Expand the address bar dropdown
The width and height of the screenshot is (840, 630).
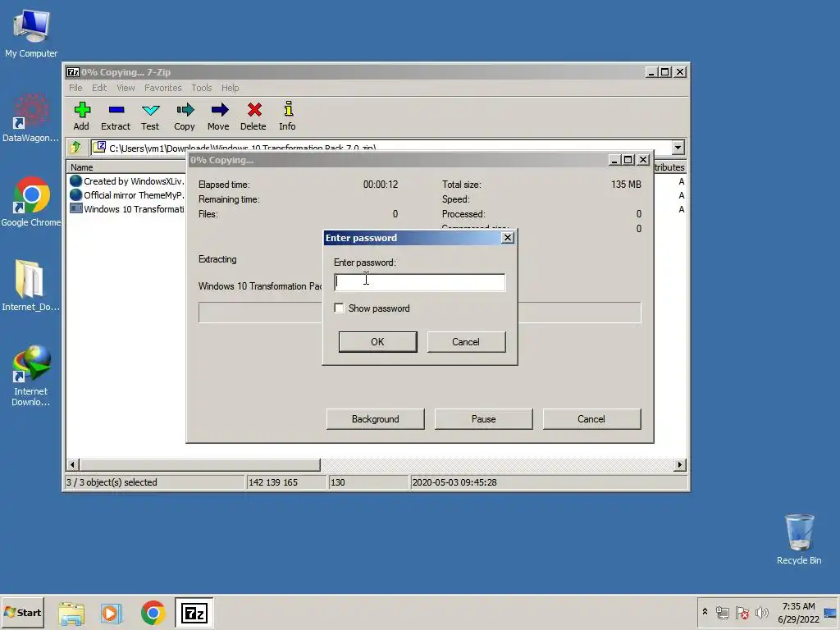pyautogui.click(x=678, y=148)
